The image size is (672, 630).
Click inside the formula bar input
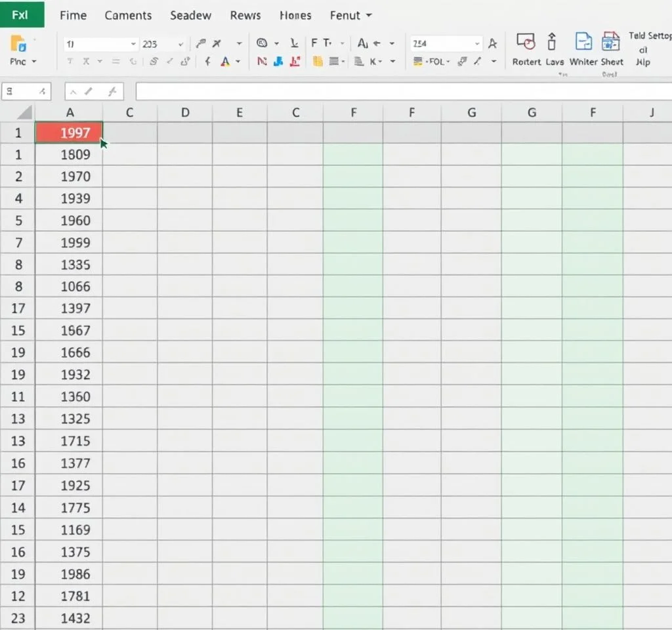point(394,91)
